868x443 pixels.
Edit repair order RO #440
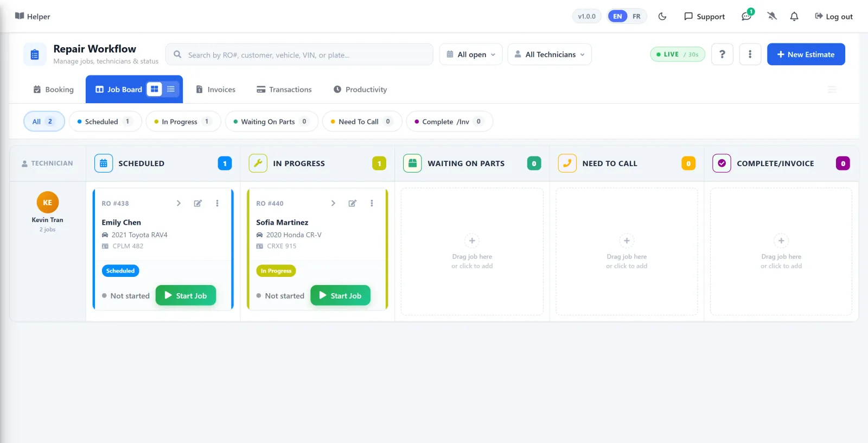coord(353,203)
